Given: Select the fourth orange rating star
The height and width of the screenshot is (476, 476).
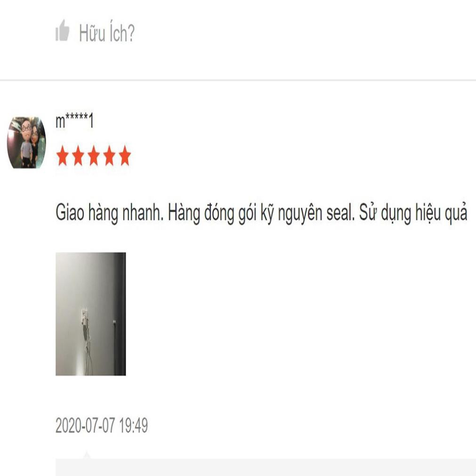Looking at the screenshot, I should point(109,155).
